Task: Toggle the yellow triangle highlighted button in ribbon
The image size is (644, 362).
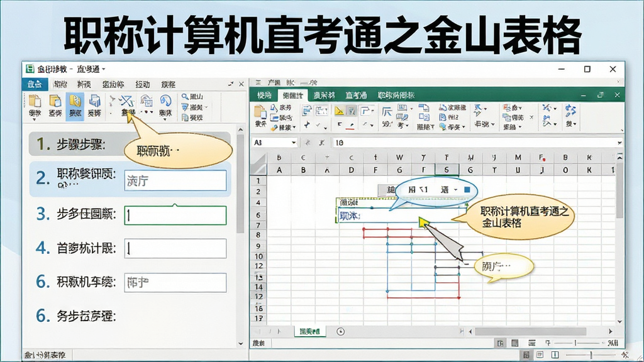Action: tap(339, 111)
